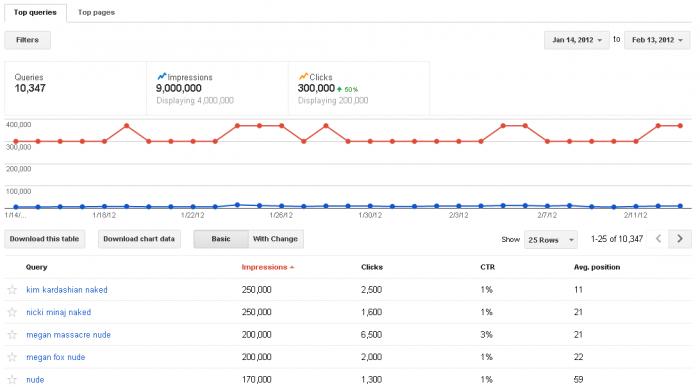
Task: Go to previous page of results
Action: point(658,239)
